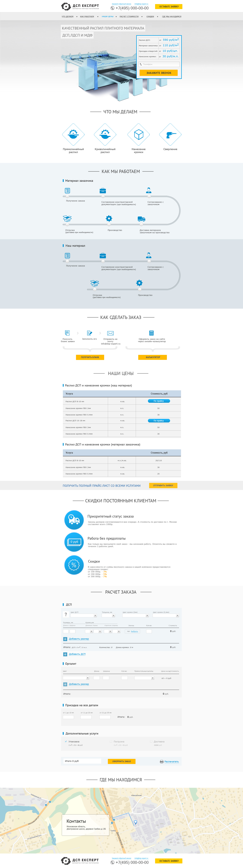Go to СКИДКИ in navigation

coord(150,16)
